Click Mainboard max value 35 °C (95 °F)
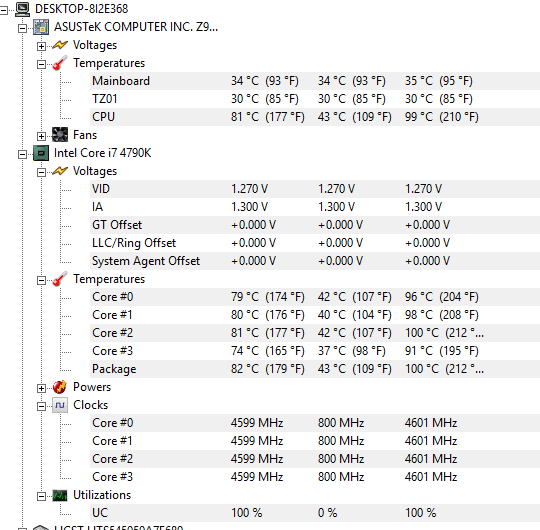The height and width of the screenshot is (530, 540). point(439,81)
